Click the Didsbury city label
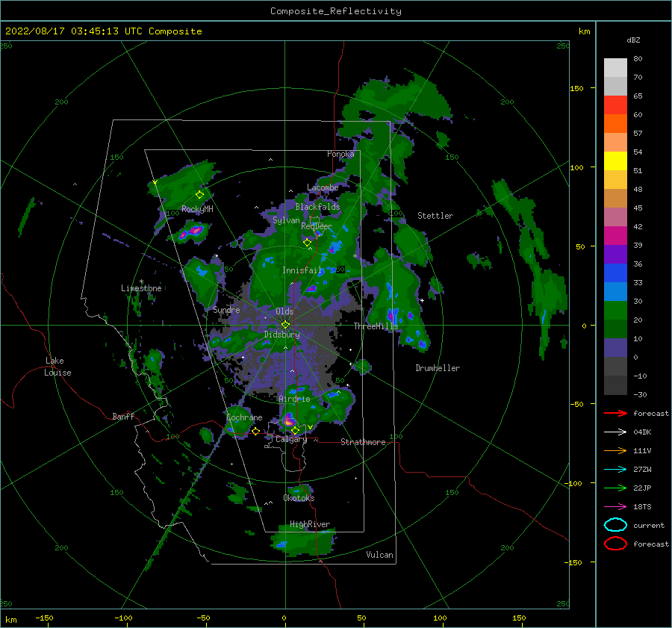 (282, 335)
